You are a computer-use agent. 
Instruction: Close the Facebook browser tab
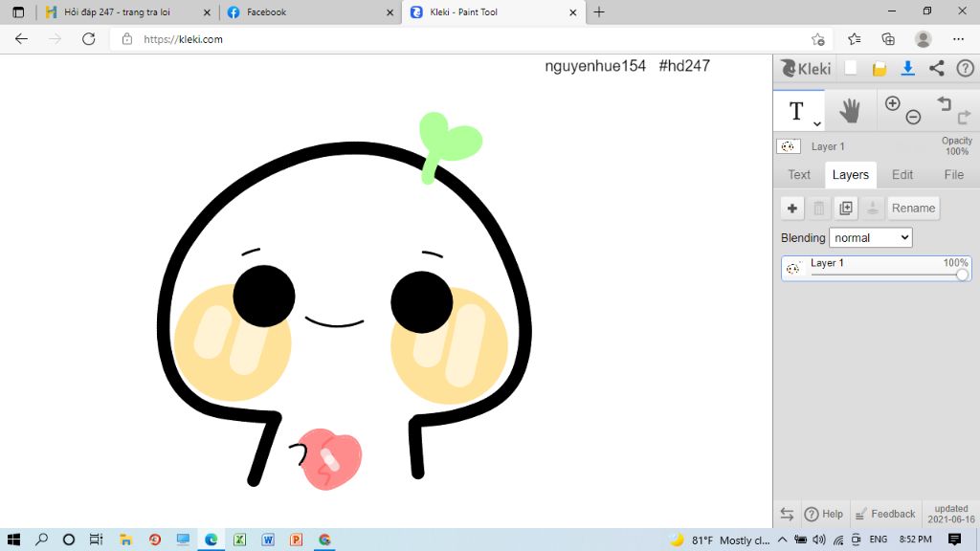(390, 11)
